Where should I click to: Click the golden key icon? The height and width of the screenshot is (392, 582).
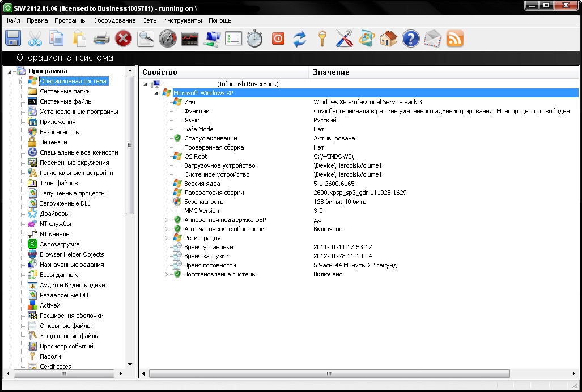coord(322,39)
